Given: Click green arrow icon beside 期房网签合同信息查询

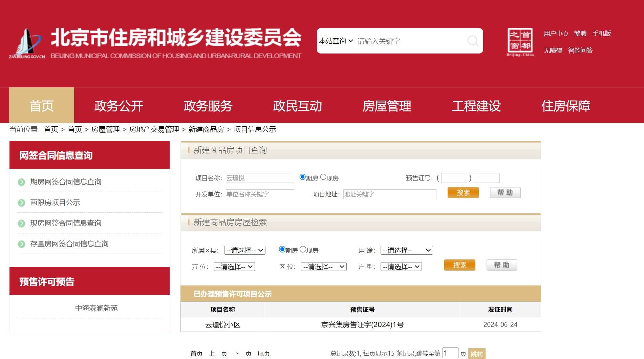Looking at the screenshot, I should [21, 182].
